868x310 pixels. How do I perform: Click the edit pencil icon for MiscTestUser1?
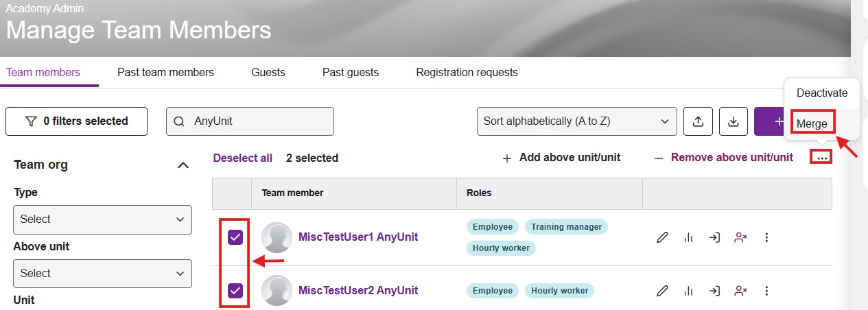[x=662, y=237]
